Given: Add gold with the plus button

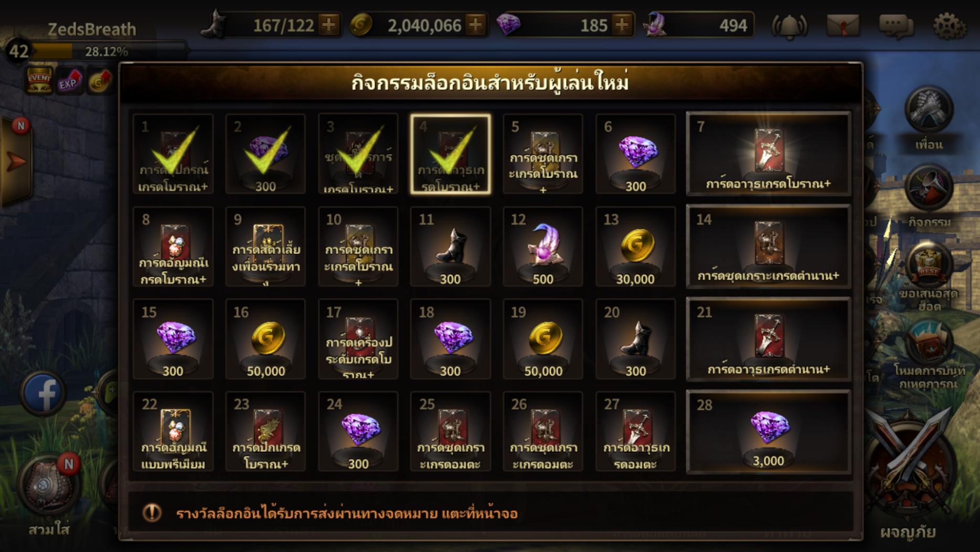Looking at the screenshot, I should (476, 25).
